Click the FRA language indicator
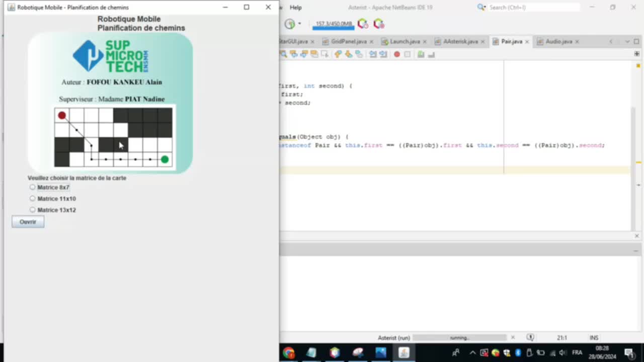Viewport: 644px width, 362px height. coord(577,353)
